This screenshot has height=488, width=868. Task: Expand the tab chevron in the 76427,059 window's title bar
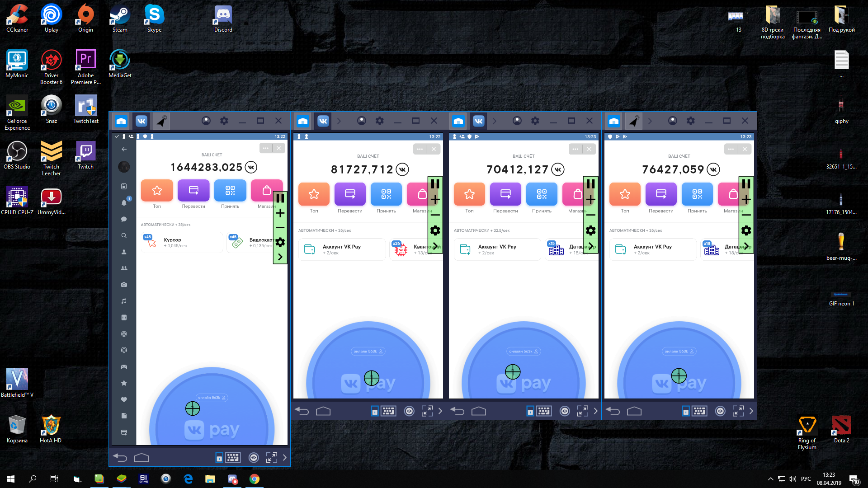click(x=650, y=121)
